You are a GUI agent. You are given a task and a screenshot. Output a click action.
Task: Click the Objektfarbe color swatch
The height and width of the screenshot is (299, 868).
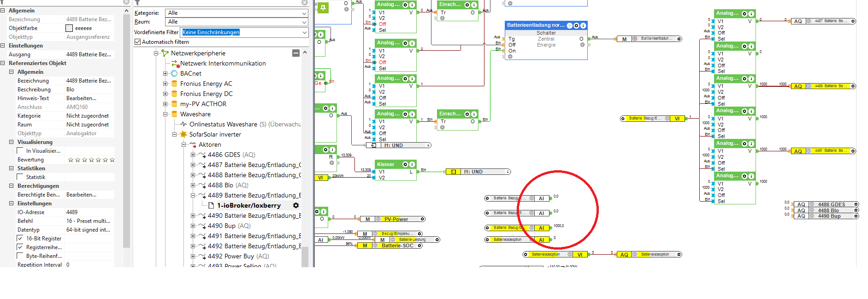(69, 28)
